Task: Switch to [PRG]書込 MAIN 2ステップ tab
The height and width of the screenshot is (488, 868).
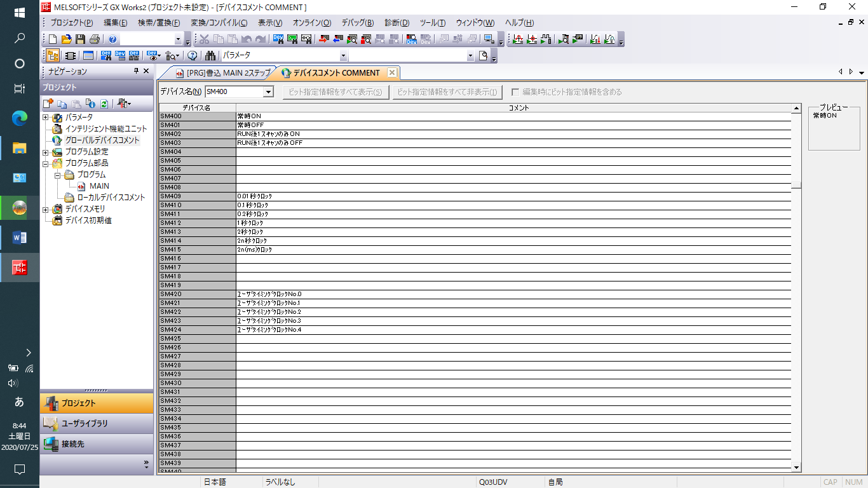Action: (x=223, y=72)
